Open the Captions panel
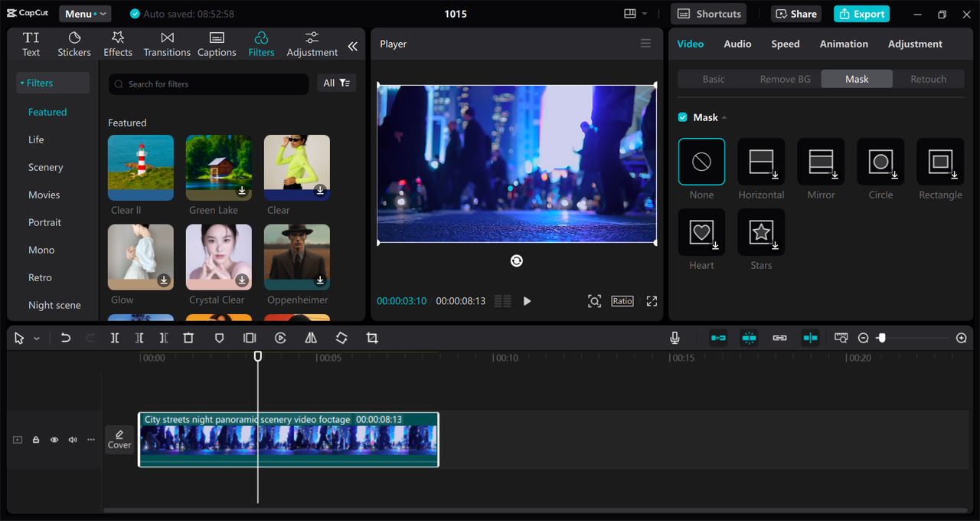980x521 pixels. pos(217,44)
